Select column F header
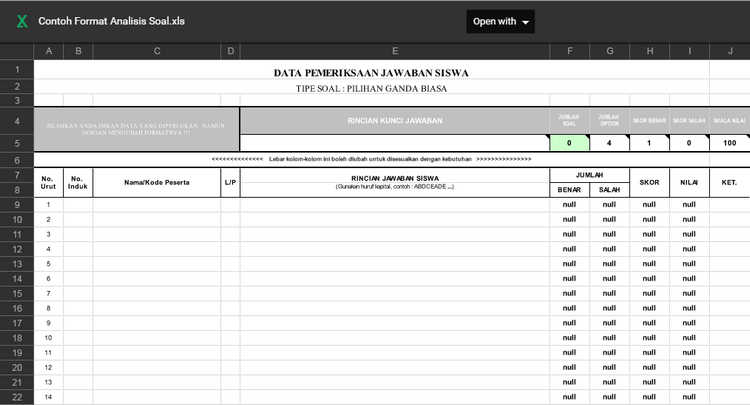This screenshot has width=750, height=405. click(x=570, y=51)
